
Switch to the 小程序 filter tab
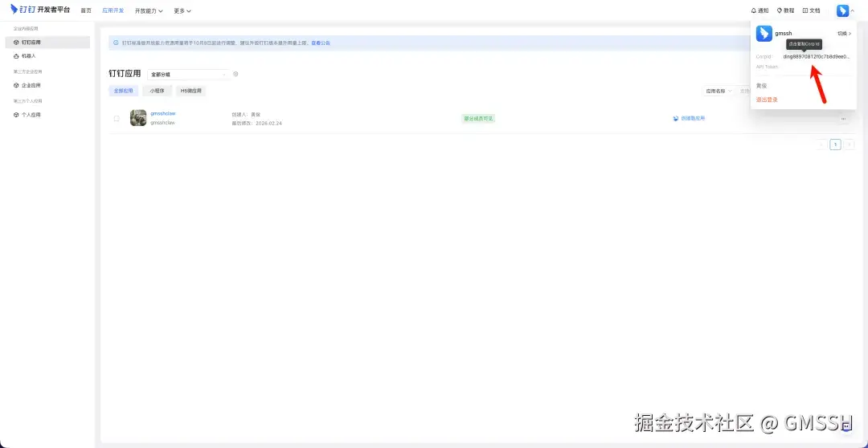[x=157, y=91]
